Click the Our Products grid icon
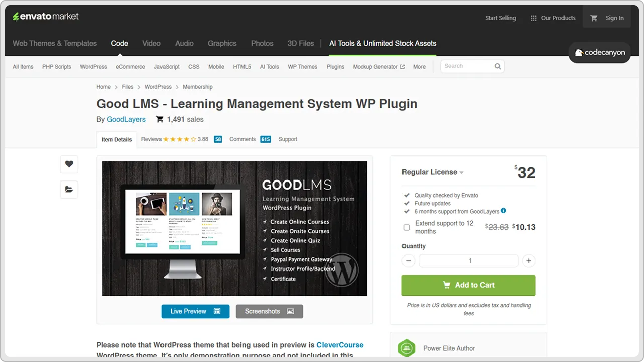This screenshot has width=644, height=362. pos(534,18)
